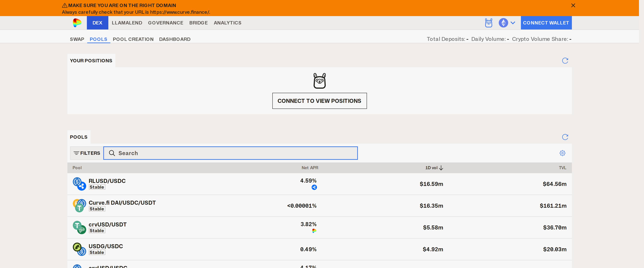The image size is (644, 268).
Task: Sort by the Pool column header
Action: pos(77,168)
